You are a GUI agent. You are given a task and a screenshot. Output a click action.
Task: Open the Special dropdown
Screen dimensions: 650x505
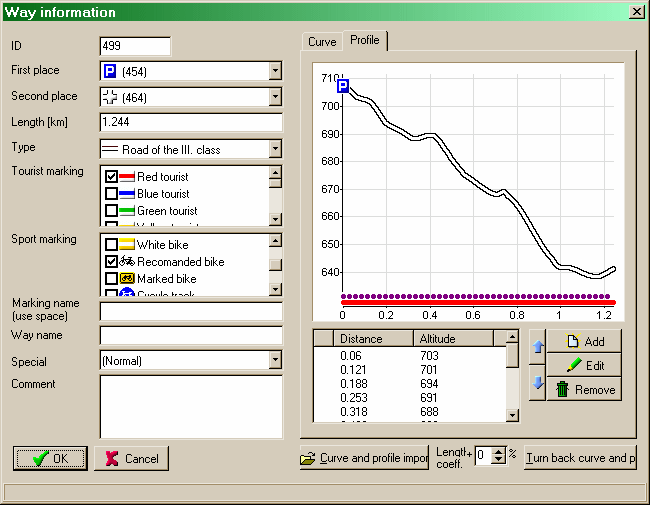[x=275, y=360]
